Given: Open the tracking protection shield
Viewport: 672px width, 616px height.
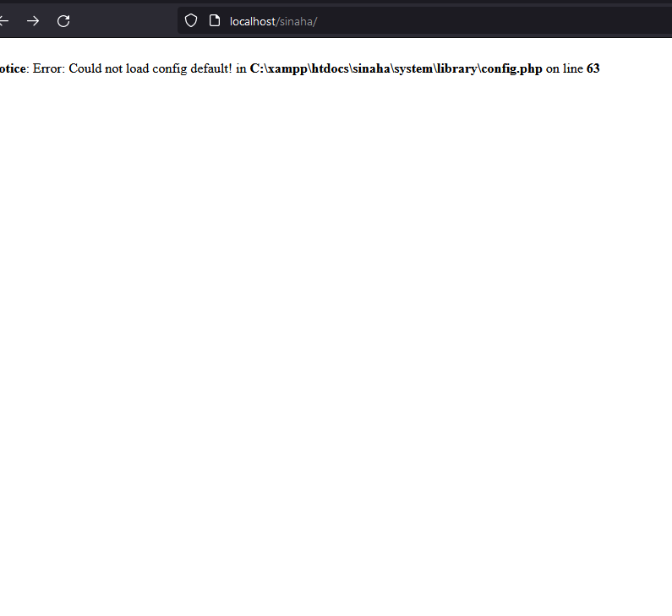Looking at the screenshot, I should click(x=191, y=20).
